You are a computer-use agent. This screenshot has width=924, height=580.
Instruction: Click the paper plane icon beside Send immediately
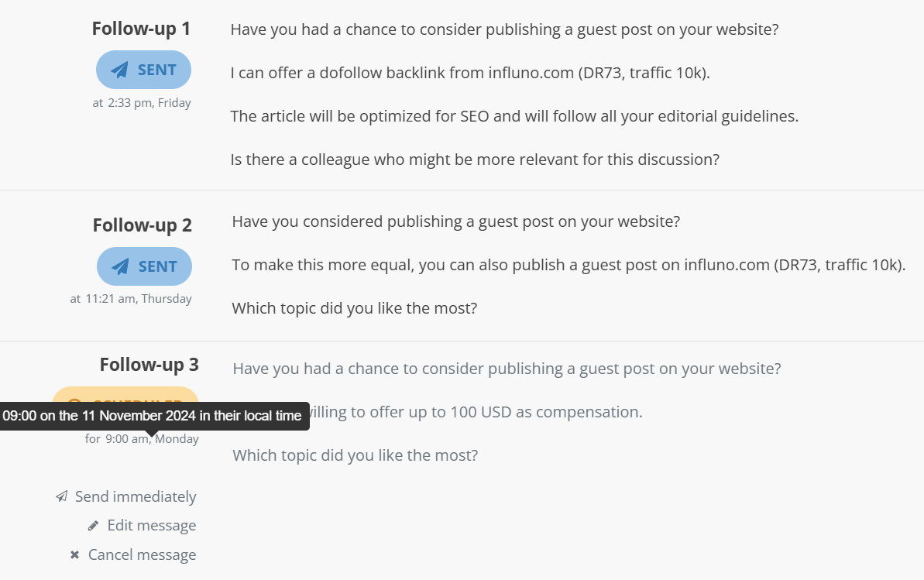coord(62,496)
